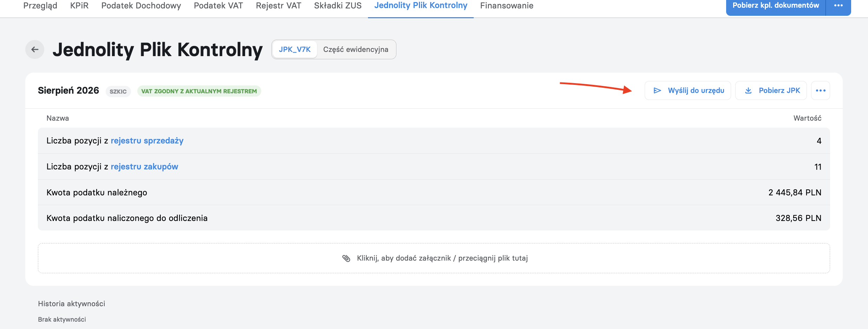The height and width of the screenshot is (329, 868).
Task: Open the three-dot menu next to Pobierz JPK
Action: coord(821,90)
